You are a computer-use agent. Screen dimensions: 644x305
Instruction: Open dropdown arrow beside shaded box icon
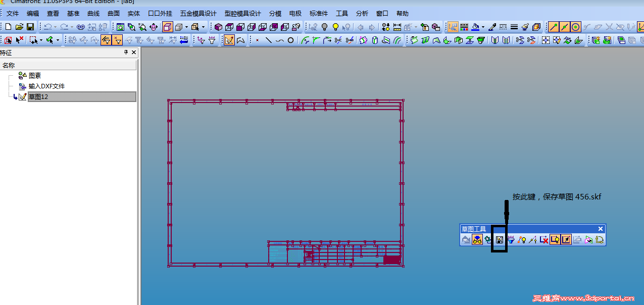coord(186,27)
